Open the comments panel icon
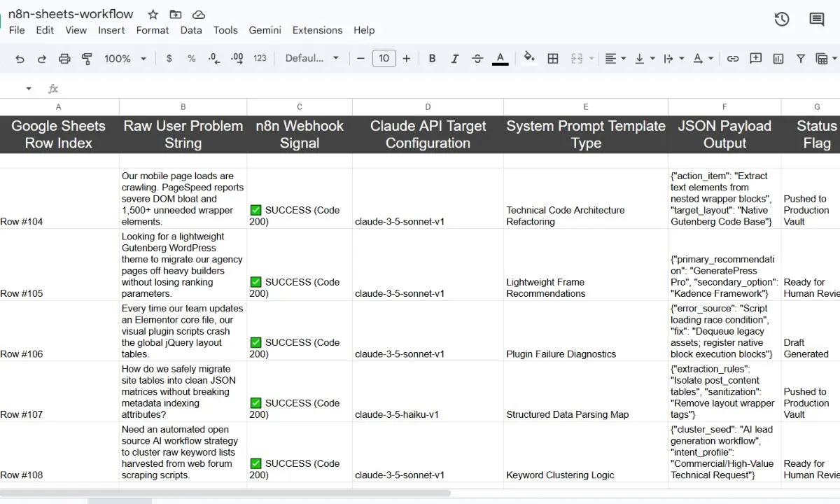 pos(817,20)
